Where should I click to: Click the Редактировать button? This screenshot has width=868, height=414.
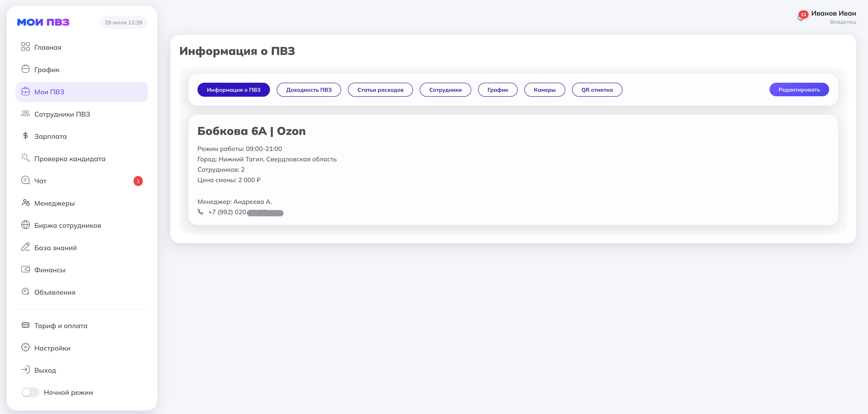[799, 89]
